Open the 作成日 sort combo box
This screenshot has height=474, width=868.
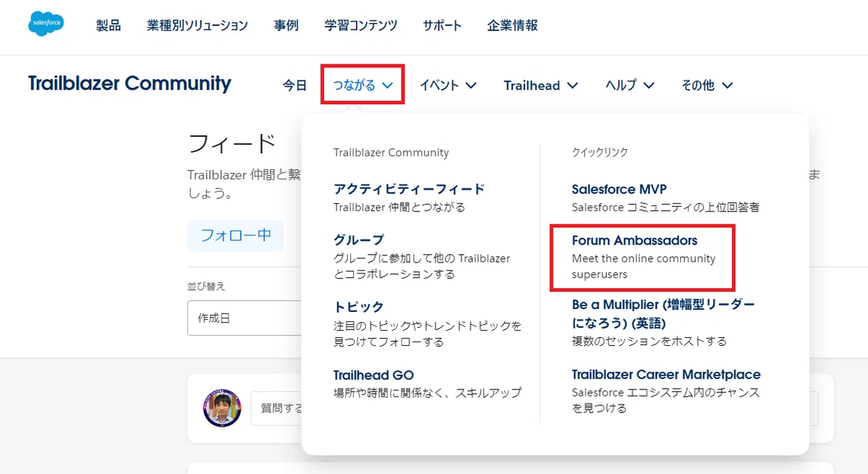tap(244, 318)
